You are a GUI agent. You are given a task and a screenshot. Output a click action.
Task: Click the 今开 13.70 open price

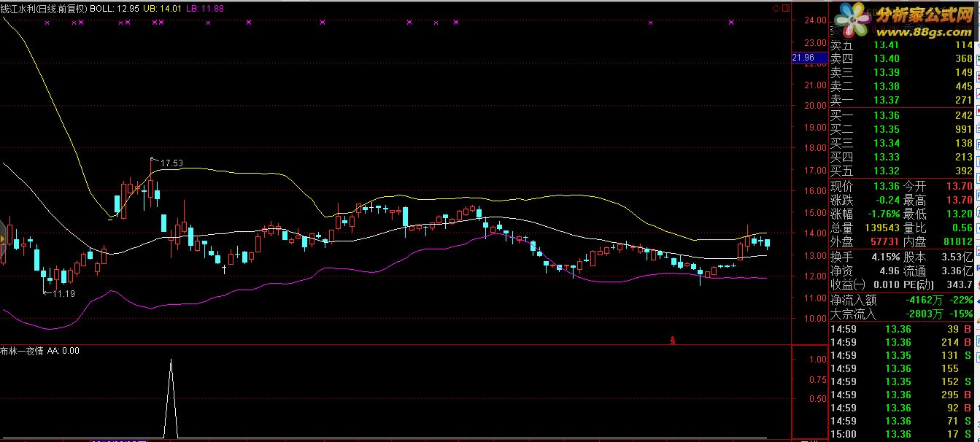coord(938,187)
